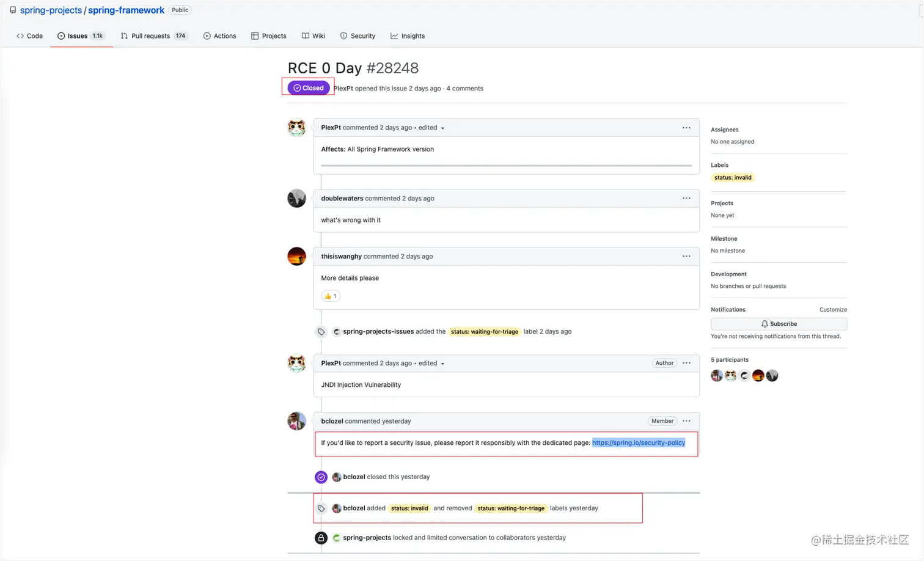The width and height of the screenshot is (924, 561).
Task: Open the Wiki tab
Action: click(x=313, y=36)
